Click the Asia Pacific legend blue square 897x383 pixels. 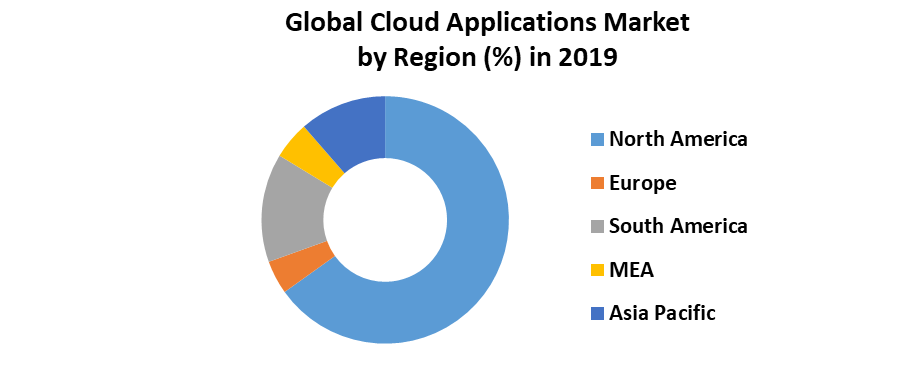pyautogui.click(x=597, y=313)
